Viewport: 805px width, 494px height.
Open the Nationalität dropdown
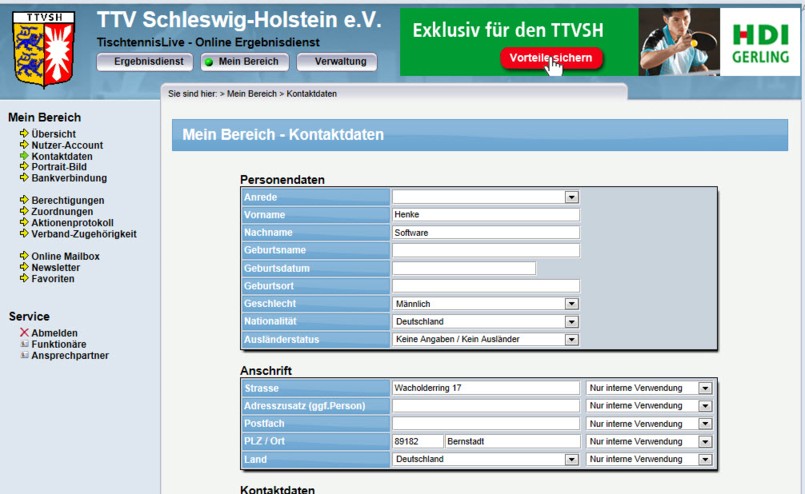571,321
